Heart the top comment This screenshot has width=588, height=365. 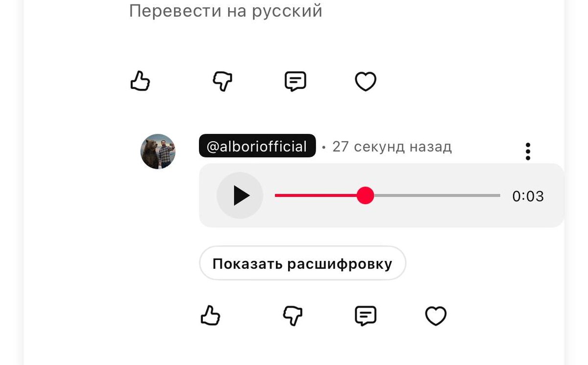pyautogui.click(x=366, y=81)
